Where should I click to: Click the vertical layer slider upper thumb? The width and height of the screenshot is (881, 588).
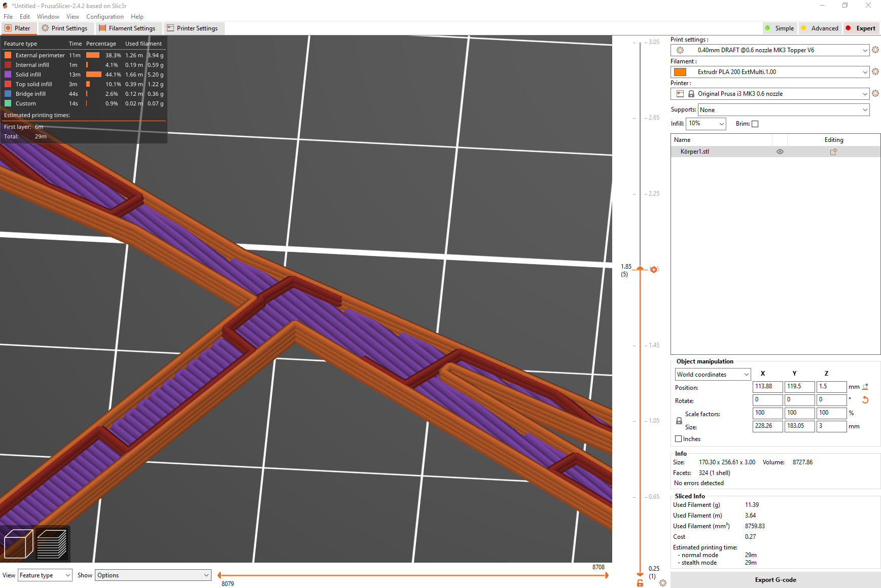[x=640, y=268]
